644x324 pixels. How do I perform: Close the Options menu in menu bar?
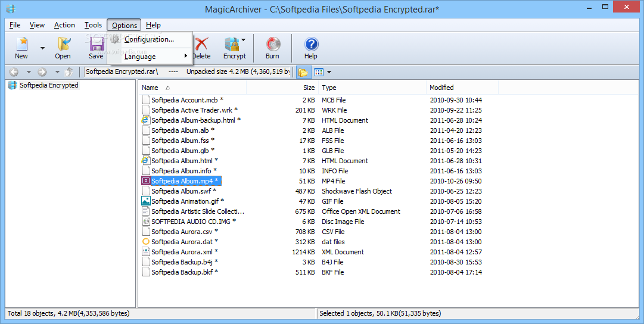(x=124, y=25)
